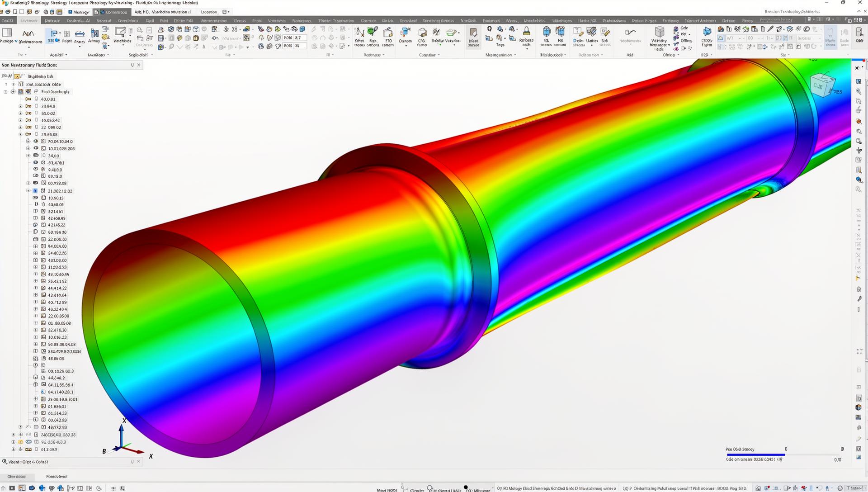
Task: Toggle the blue checkbox on row 21.002.13.02
Action: 36,191
